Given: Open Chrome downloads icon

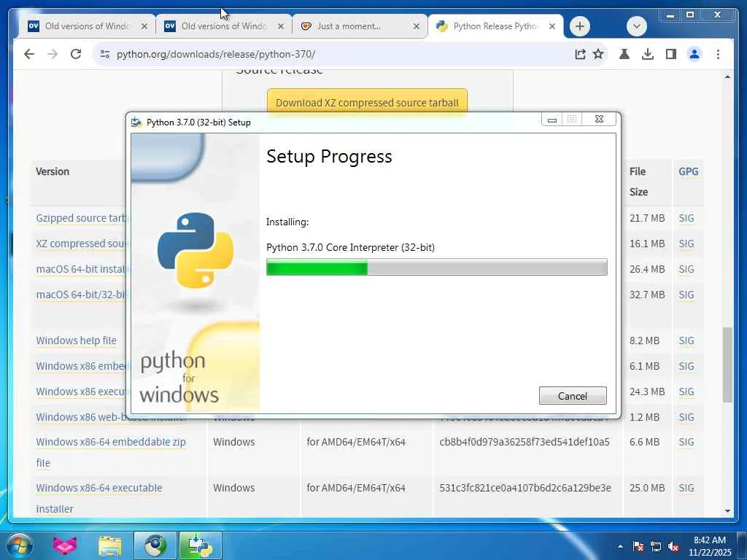Looking at the screenshot, I should [648, 54].
